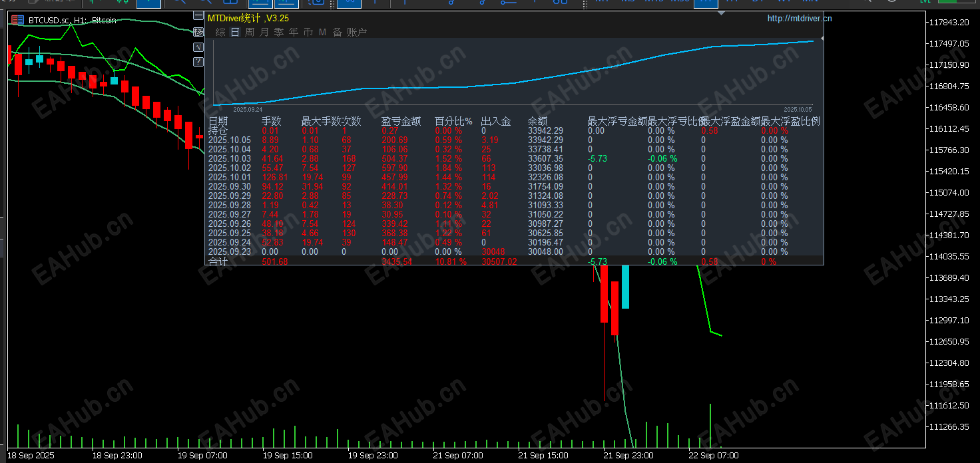This screenshot has height=463, width=980.
Task: Switch to the 月 monthly tab
Action: pos(264,32)
